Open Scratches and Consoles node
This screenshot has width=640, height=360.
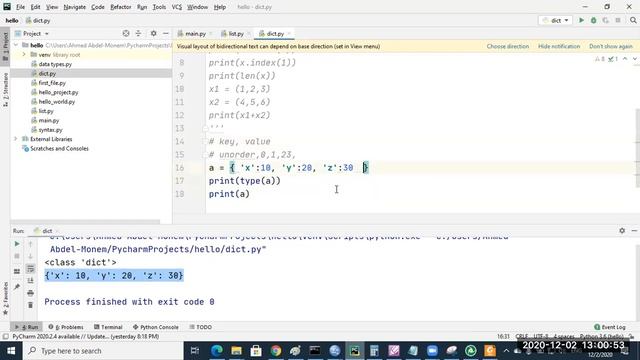point(59,149)
